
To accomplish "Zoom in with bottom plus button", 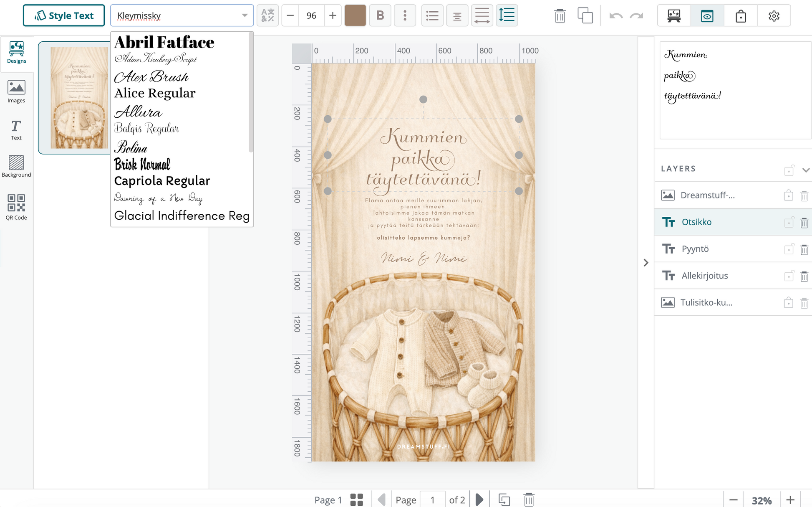I will click(x=790, y=500).
